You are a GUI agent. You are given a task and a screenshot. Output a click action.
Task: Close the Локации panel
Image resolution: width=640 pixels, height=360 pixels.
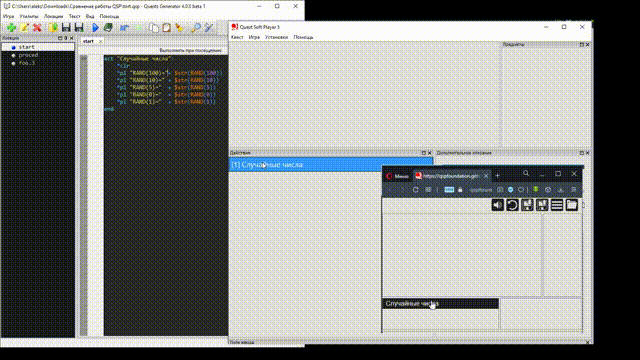click(x=71, y=38)
